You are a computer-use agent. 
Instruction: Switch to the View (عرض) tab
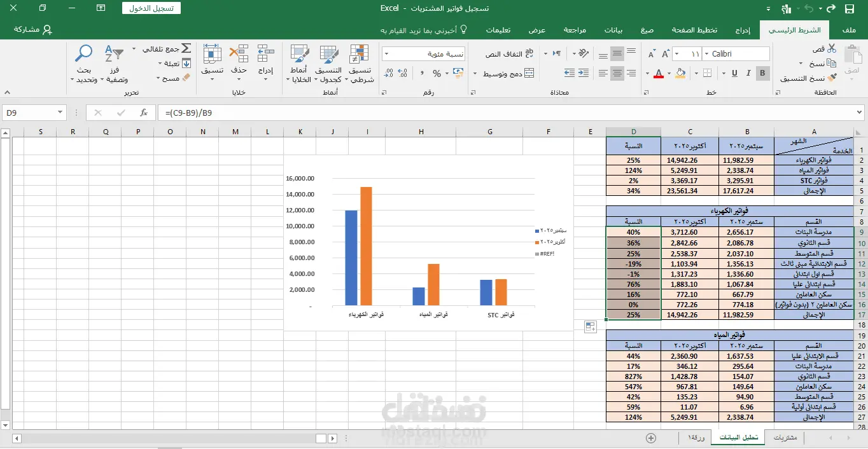click(537, 30)
